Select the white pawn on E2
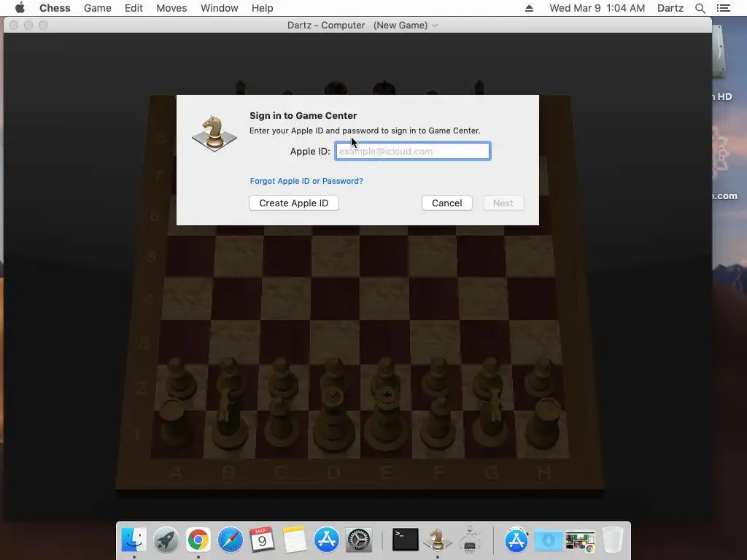The height and width of the screenshot is (560, 747). 386,374
